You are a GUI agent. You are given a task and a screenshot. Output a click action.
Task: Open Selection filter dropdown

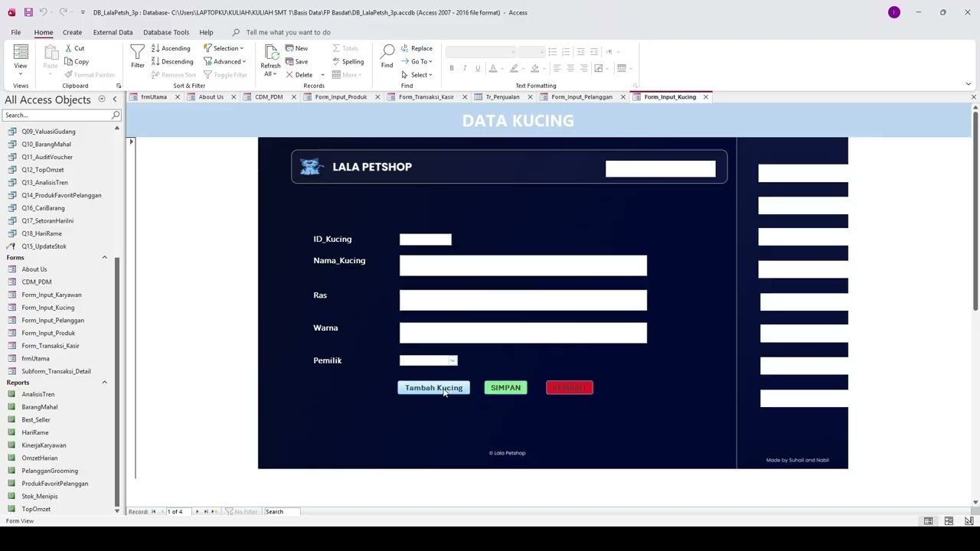click(224, 48)
